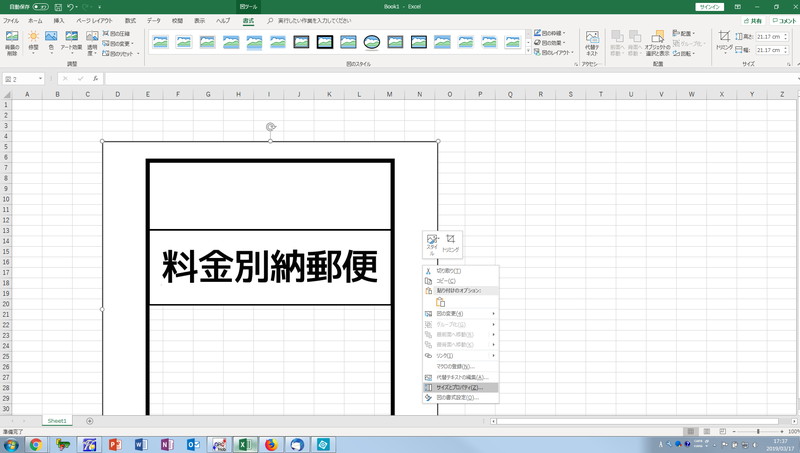Click the zoom slider in the status bar
800x453 pixels.
click(x=758, y=432)
